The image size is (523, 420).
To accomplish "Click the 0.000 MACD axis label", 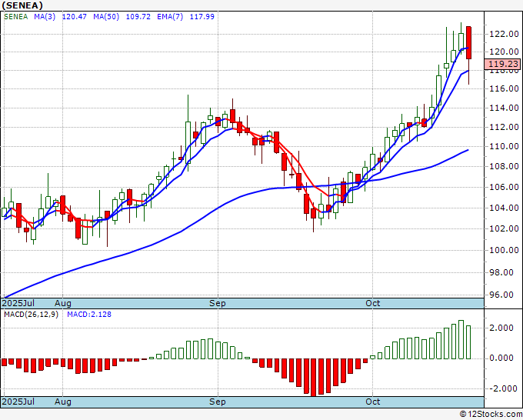I will click(501, 358).
